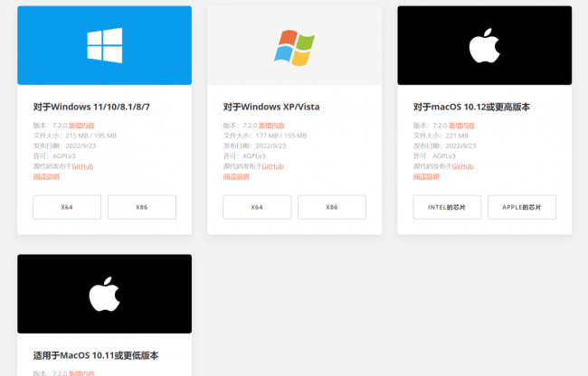The width and height of the screenshot is (588, 376).
Task: Open GitHub link in Windows XP/Vista card
Action: point(272,166)
